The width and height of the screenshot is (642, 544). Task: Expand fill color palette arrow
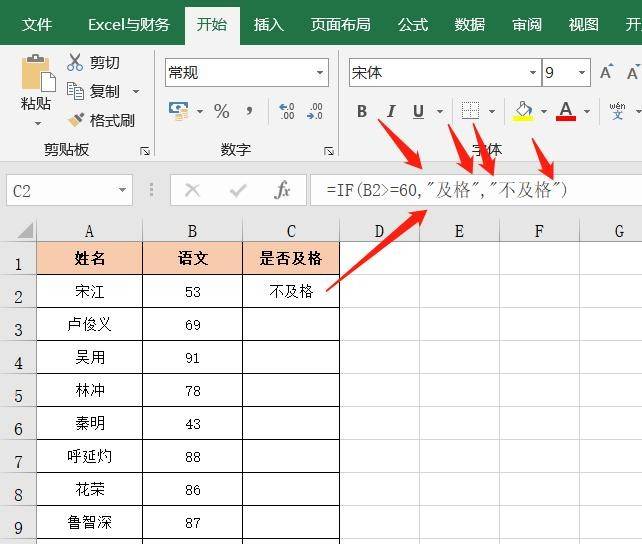[544, 111]
